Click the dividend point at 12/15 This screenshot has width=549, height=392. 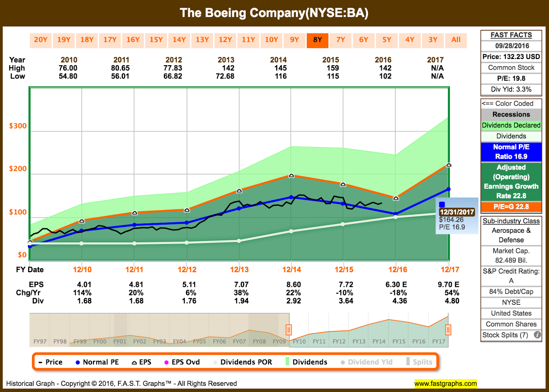pyautogui.click(x=343, y=224)
